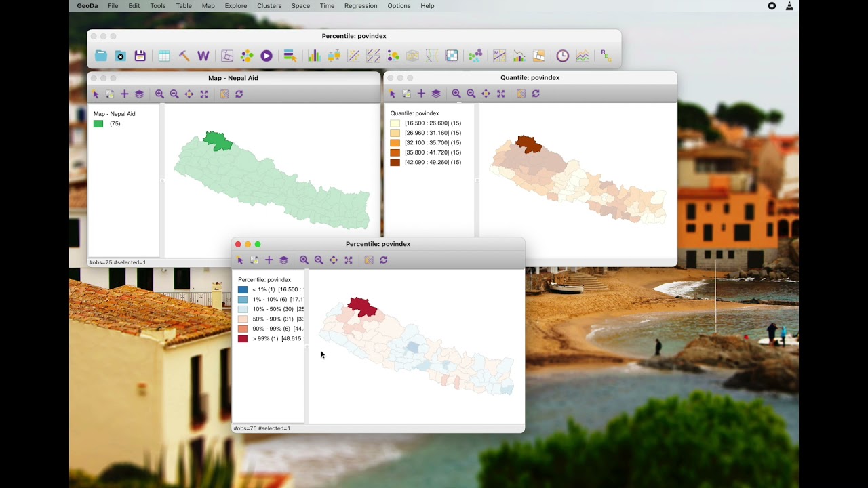The image size is (868, 488).
Task: Open the Scatter Plot Matrix icon
Action: (373, 56)
